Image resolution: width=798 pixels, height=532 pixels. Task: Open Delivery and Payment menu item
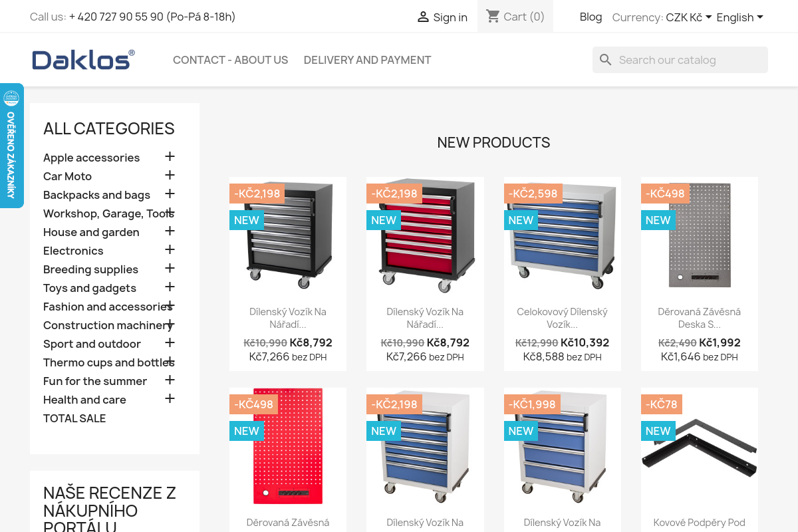pos(368,60)
